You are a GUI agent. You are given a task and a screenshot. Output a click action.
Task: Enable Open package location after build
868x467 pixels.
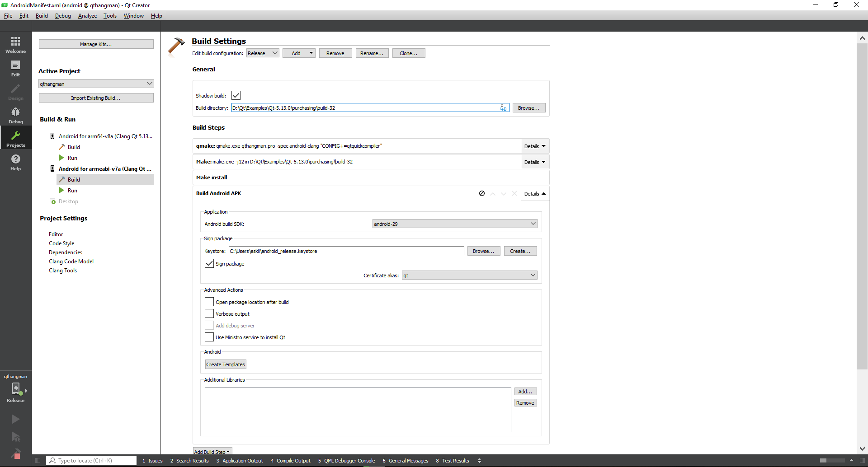click(209, 302)
